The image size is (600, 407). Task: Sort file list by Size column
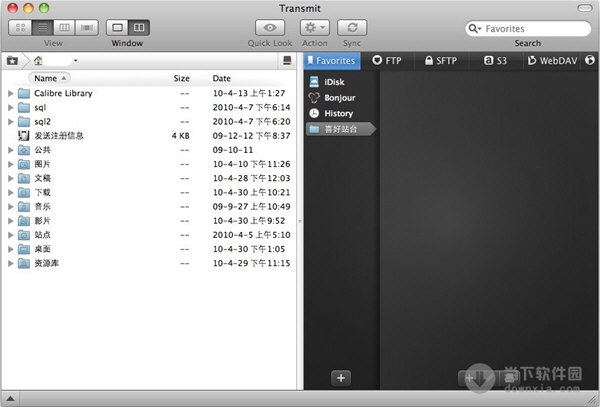181,78
